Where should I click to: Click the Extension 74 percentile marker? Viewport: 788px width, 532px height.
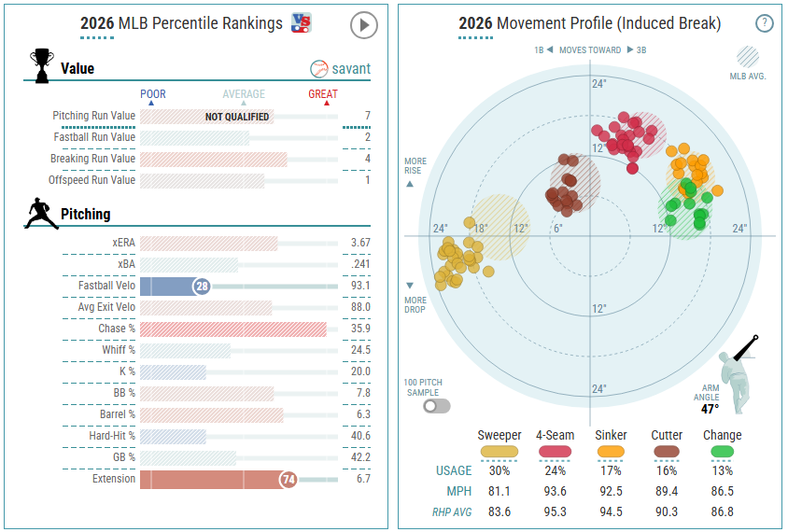[x=288, y=480]
